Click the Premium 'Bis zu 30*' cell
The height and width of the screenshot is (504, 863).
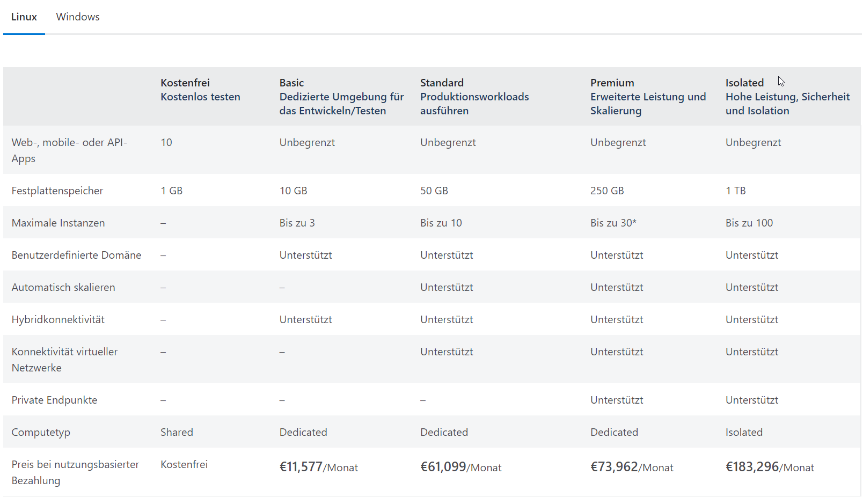click(613, 223)
